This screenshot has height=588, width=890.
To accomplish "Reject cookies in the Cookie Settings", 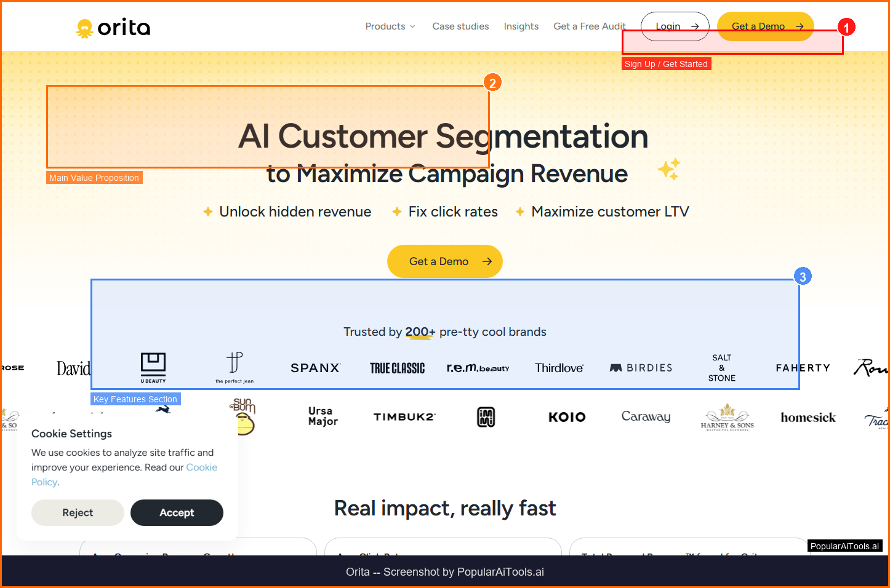I will [78, 512].
